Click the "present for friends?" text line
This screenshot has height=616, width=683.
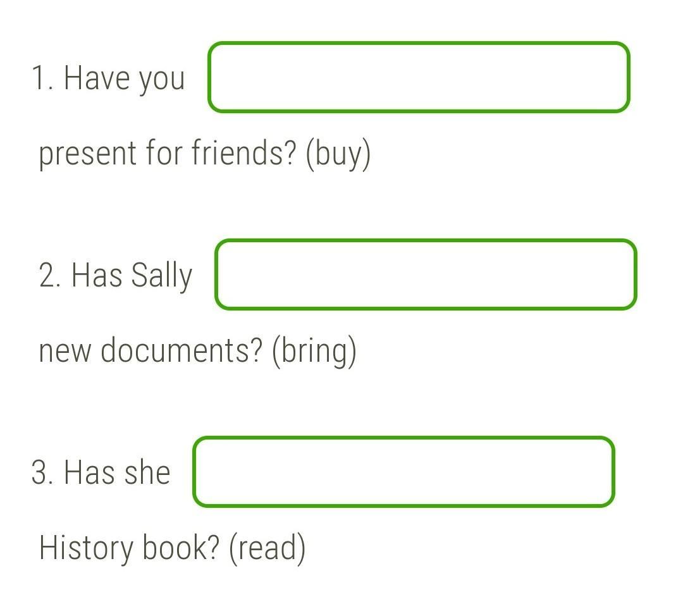point(167,154)
